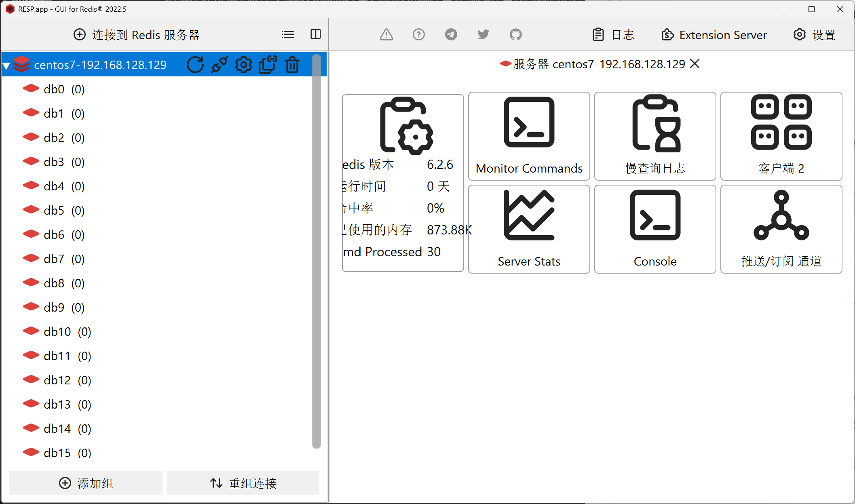Viewport: 855px width, 504px height.
Task: Open the Monitor Commands tile
Action: click(x=529, y=136)
